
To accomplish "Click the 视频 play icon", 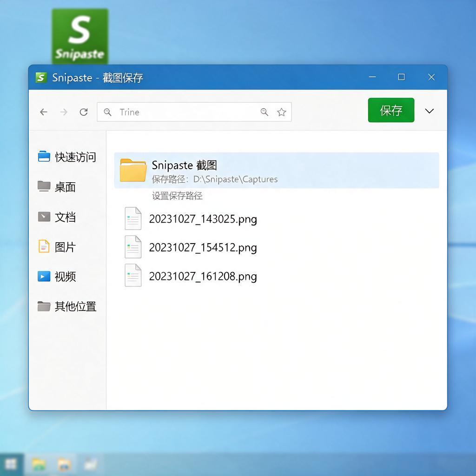I will pyautogui.click(x=44, y=276).
